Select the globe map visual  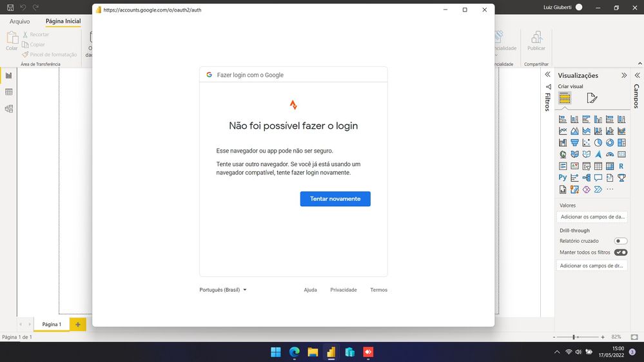563,155
